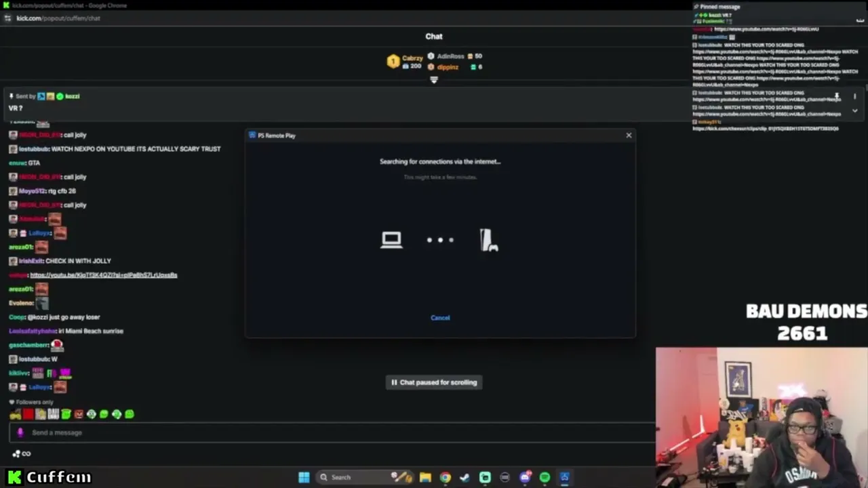This screenshot has height=488, width=868.
Task: Click the "WATCH NEXPO ON YOUTUBE" chat message
Action: pos(136,149)
